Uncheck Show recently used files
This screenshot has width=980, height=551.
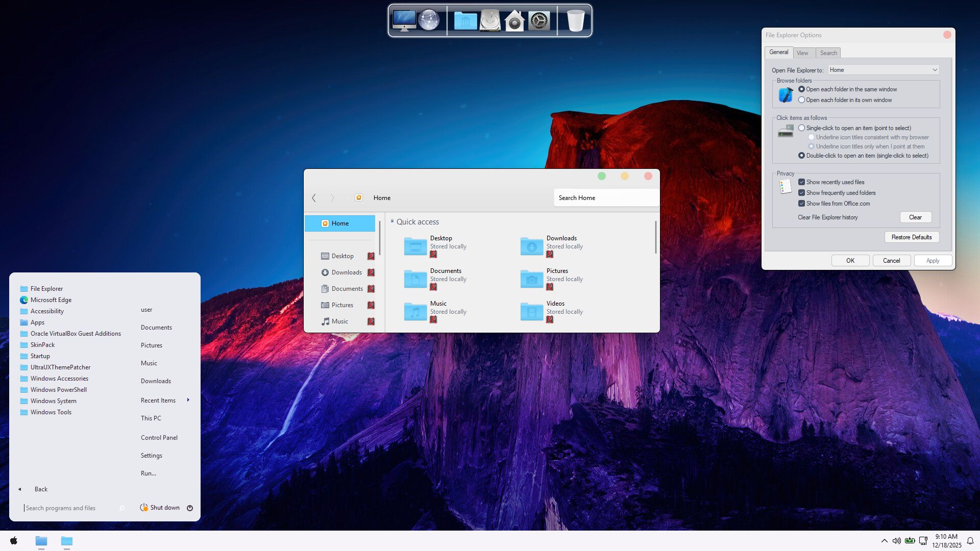[x=801, y=182]
